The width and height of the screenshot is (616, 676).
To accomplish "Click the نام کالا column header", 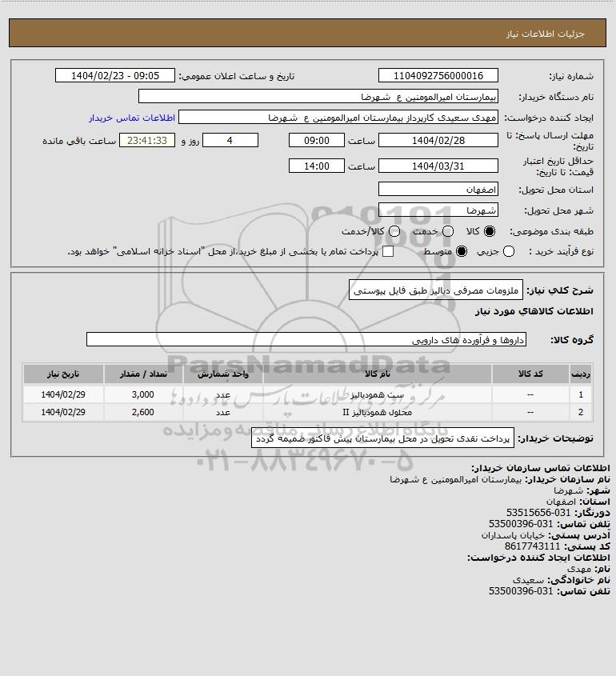I will coord(378,374).
